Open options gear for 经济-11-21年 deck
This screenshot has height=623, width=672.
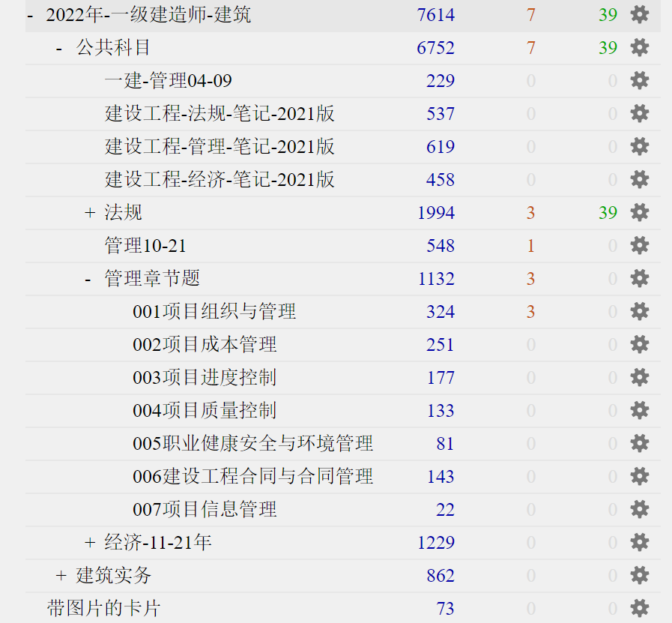(x=640, y=543)
